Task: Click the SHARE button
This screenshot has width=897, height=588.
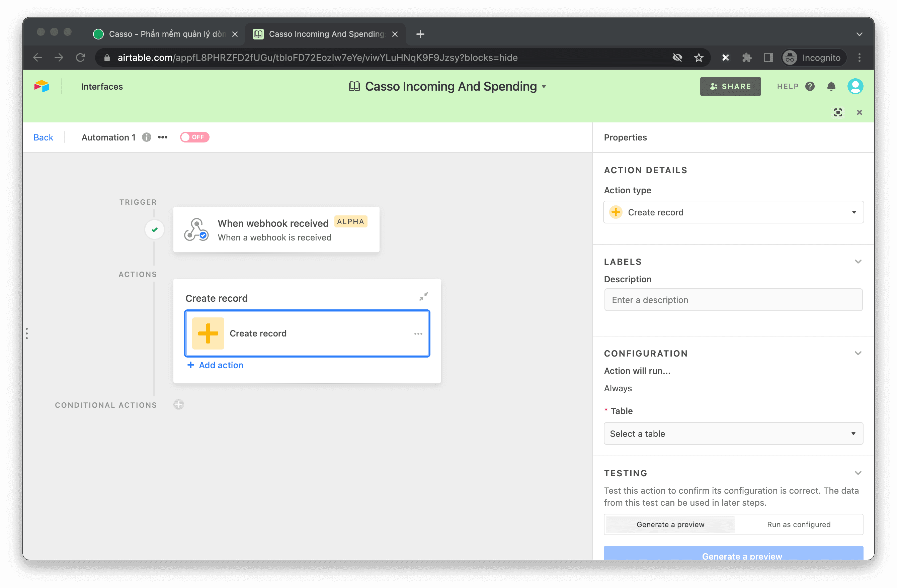Action: point(730,87)
